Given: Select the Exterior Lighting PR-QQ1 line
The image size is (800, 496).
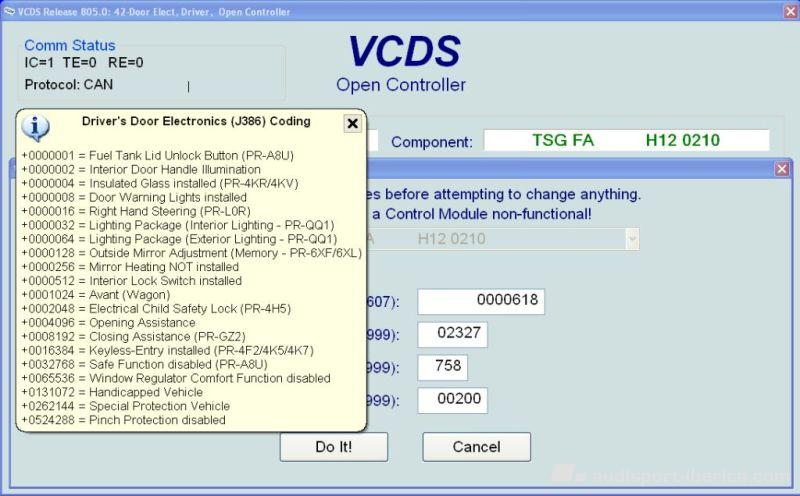Looking at the screenshot, I should (x=179, y=239).
